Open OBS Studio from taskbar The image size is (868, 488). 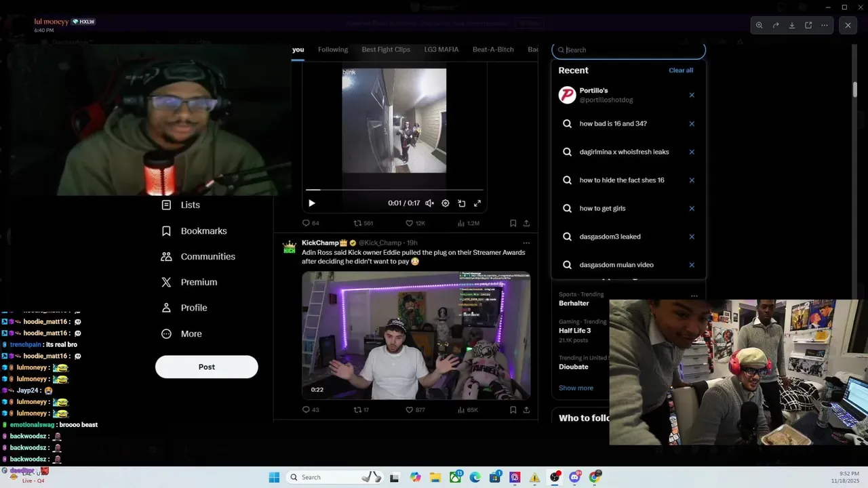[x=555, y=477]
